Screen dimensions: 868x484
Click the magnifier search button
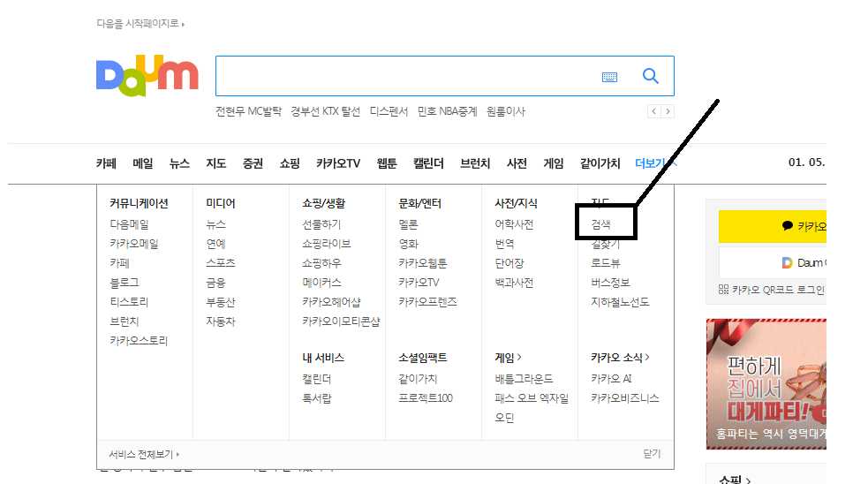pos(651,76)
